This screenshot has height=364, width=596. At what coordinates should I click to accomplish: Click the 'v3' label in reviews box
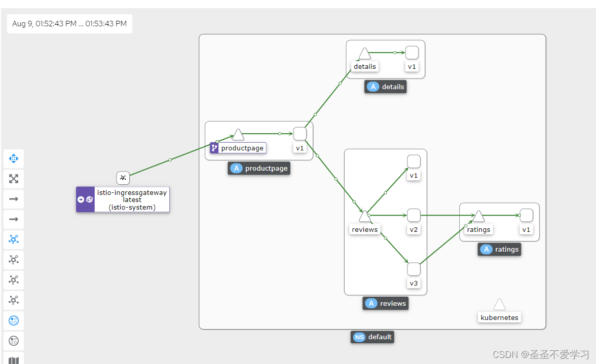coord(414,283)
